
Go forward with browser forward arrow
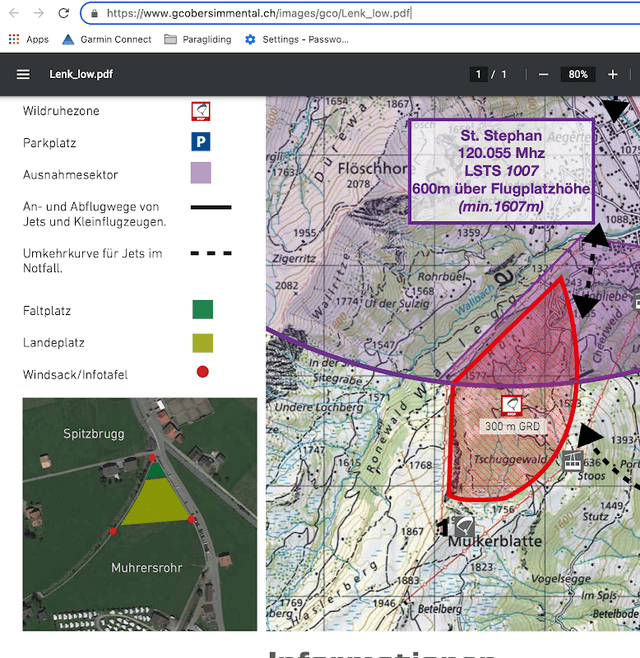point(39,13)
